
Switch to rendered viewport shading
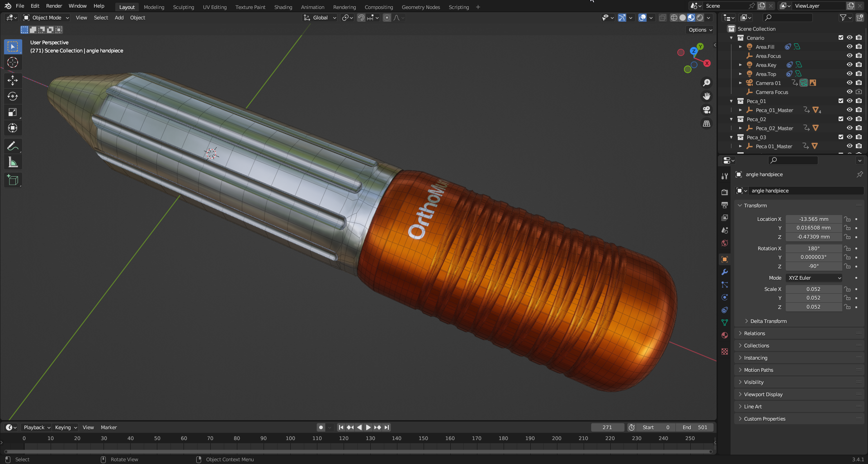[700, 18]
